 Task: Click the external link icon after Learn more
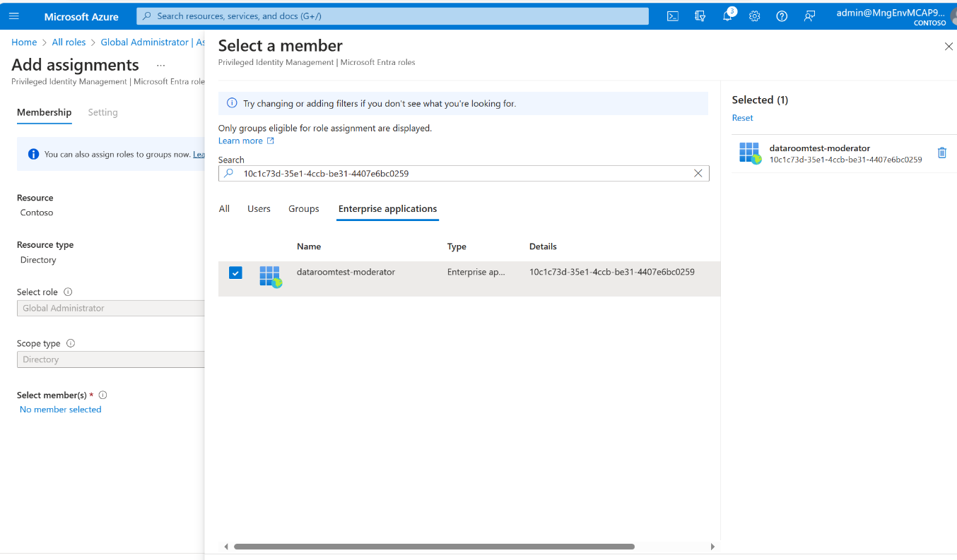[x=271, y=141]
